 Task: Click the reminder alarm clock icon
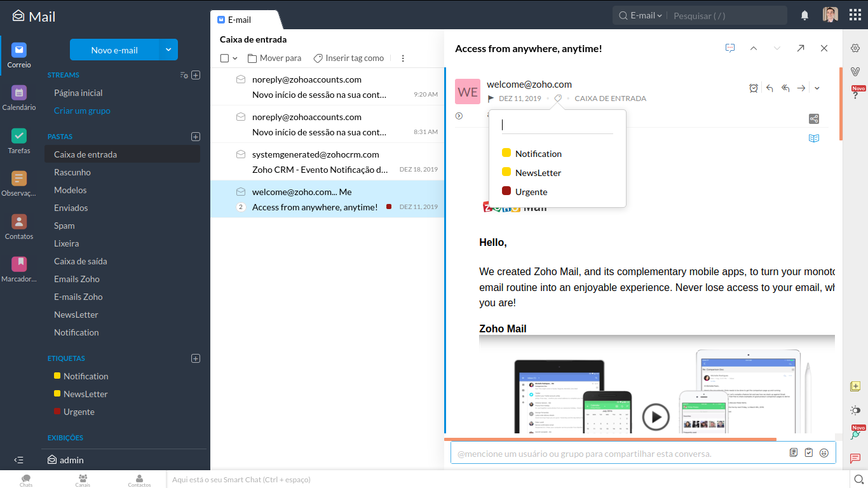[754, 88]
